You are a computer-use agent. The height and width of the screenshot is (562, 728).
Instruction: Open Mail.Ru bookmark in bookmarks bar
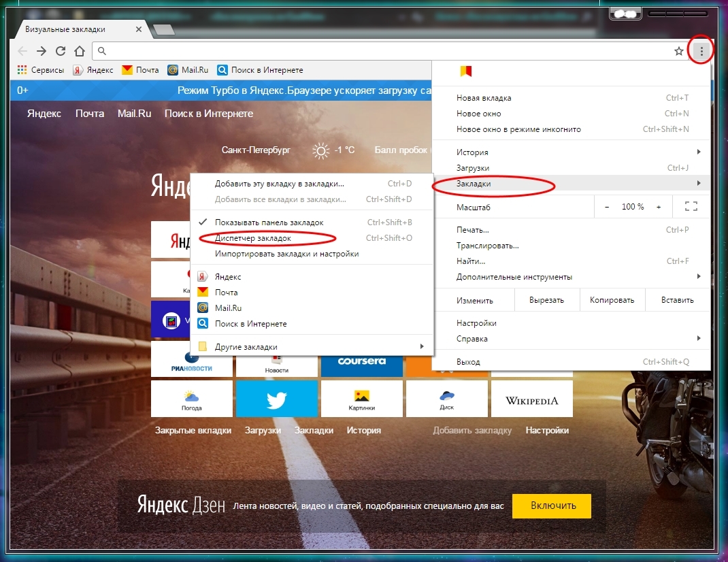[188, 69]
